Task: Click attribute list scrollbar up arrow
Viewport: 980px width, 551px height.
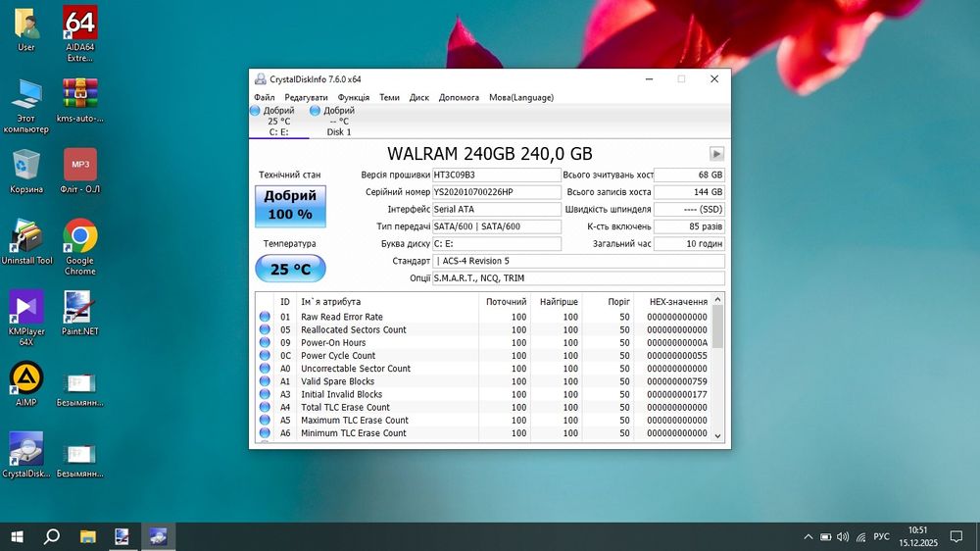Action: (x=717, y=300)
